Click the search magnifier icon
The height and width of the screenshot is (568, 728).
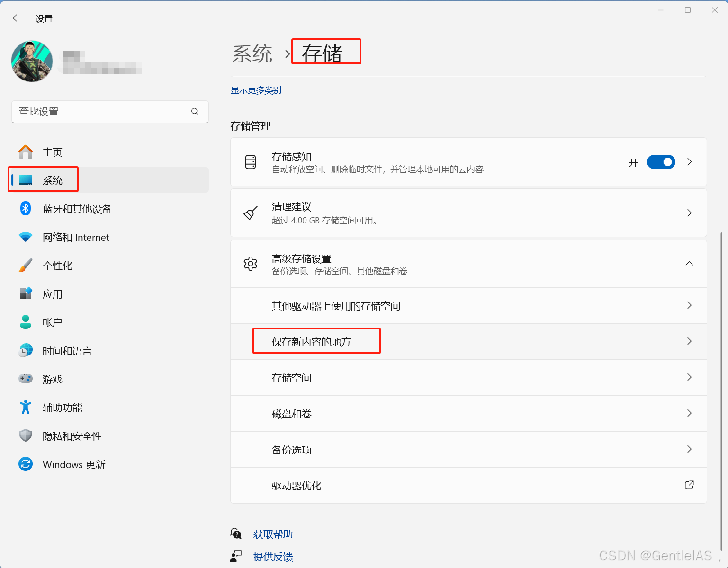[195, 112]
